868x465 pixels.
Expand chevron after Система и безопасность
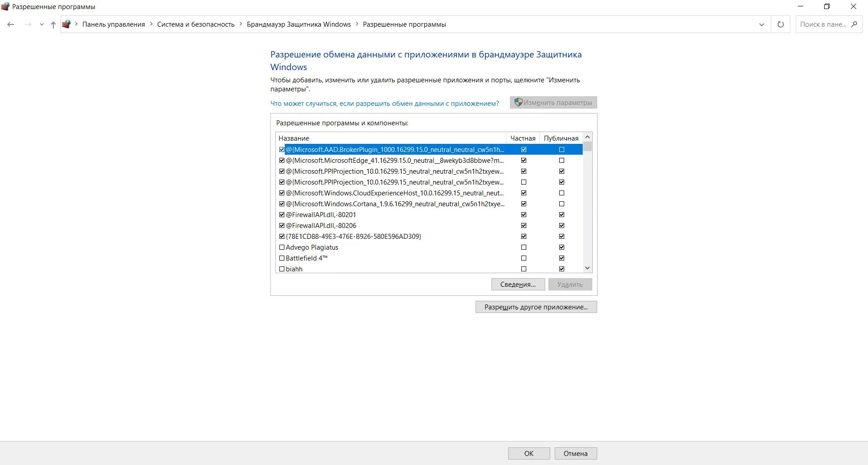(x=241, y=24)
